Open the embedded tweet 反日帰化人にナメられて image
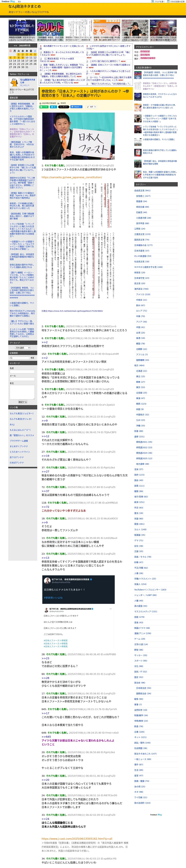186x868 pixels. coord(78,590)
